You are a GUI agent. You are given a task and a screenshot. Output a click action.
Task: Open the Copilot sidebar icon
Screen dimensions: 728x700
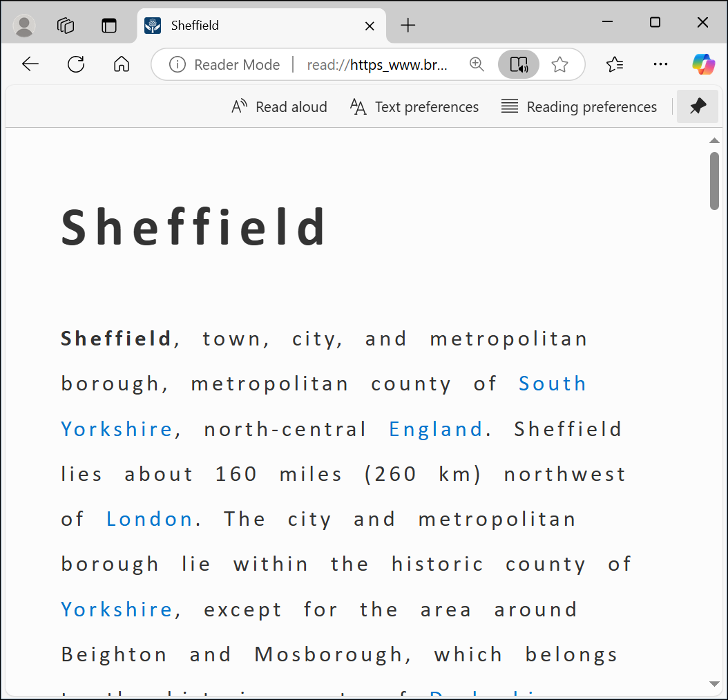pos(704,65)
